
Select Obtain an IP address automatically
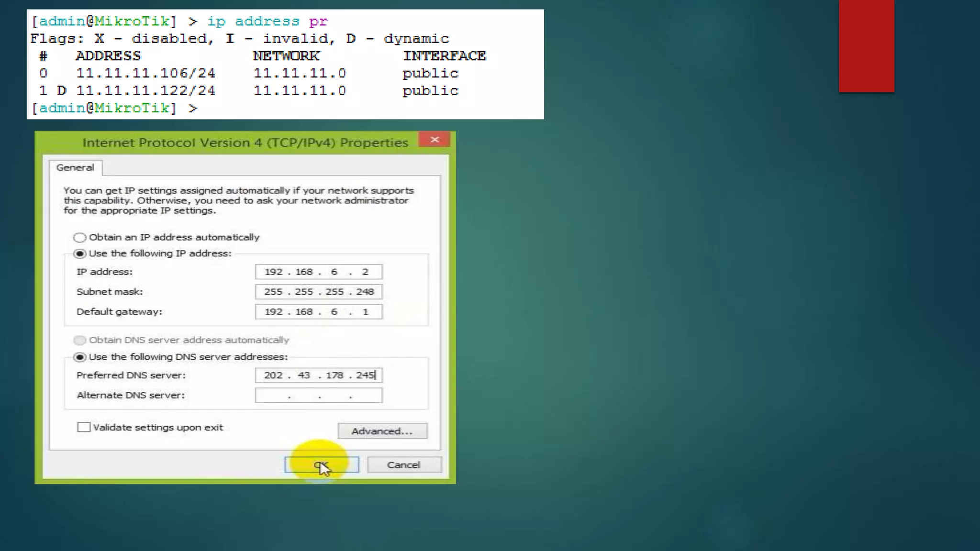pyautogui.click(x=79, y=238)
